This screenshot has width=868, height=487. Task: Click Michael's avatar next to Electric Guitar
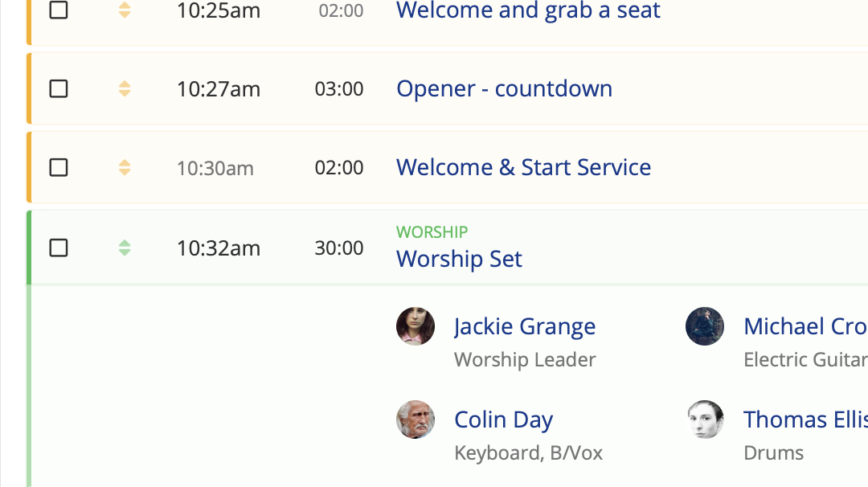pos(705,326)
